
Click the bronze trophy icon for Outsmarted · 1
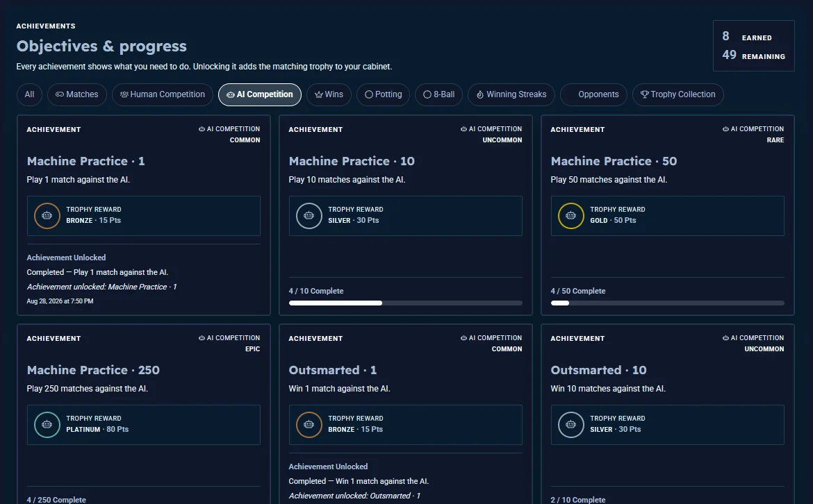[x=309, y=424]
